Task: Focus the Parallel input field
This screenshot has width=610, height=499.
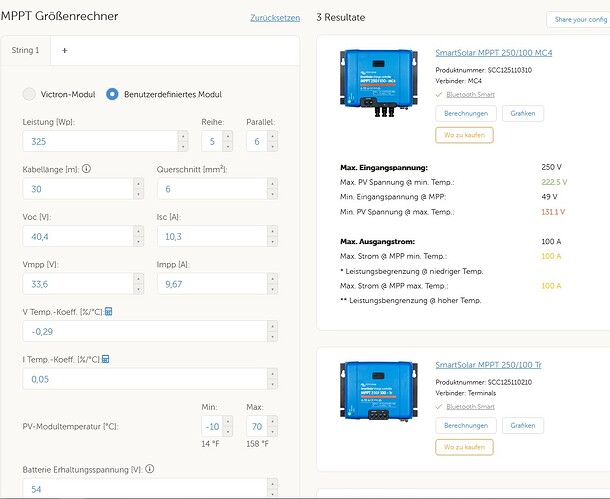Action: 257,141
